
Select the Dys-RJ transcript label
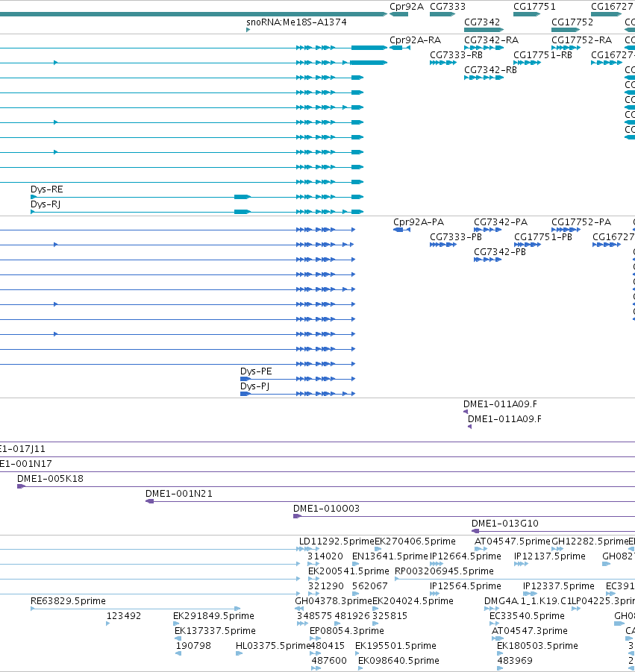pyautogui.click(x=45, y=204)
